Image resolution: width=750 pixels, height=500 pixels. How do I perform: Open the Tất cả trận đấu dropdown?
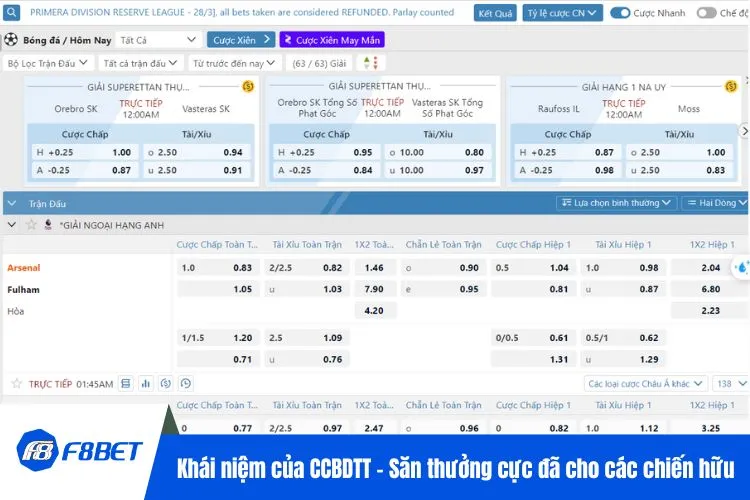140,63
